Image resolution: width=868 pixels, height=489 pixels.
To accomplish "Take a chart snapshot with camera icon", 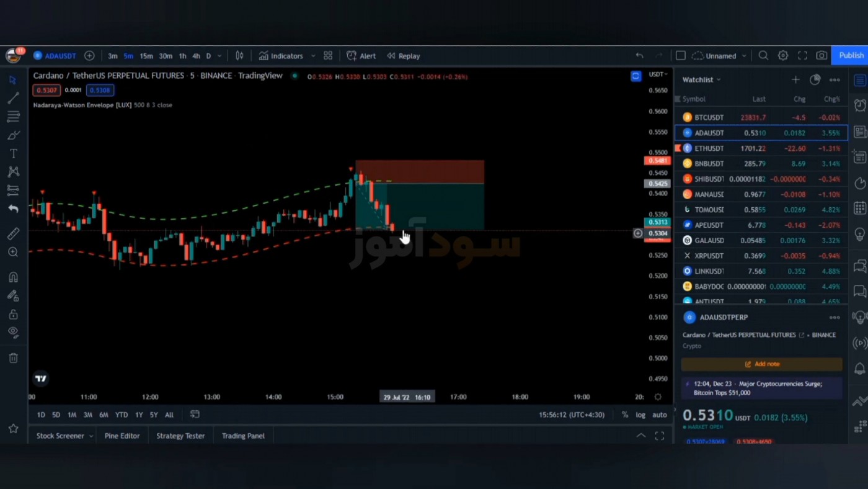I will 821,56.
